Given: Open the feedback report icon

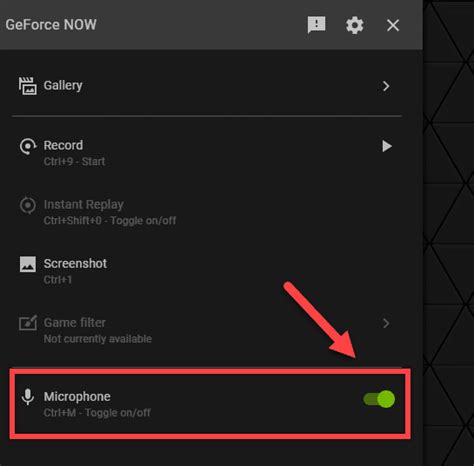Looking at the screenshot, I should point(316,25).
